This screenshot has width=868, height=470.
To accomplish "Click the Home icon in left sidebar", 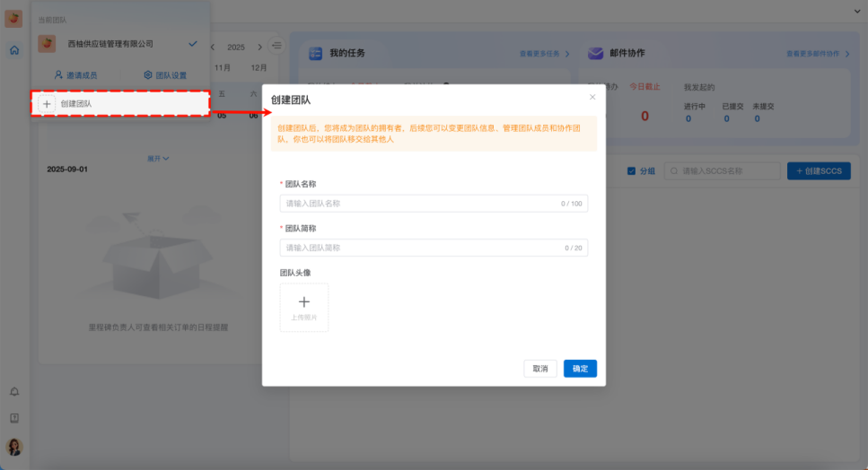I will pos(14,50).
